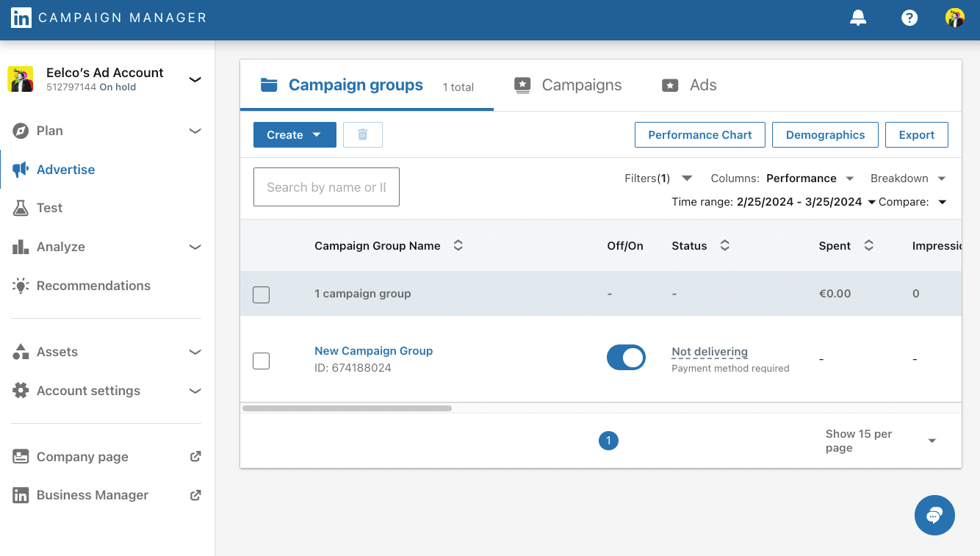Open the New Campaign Group link
Screen dimensions: 980x556
click(x=373, y=351)
